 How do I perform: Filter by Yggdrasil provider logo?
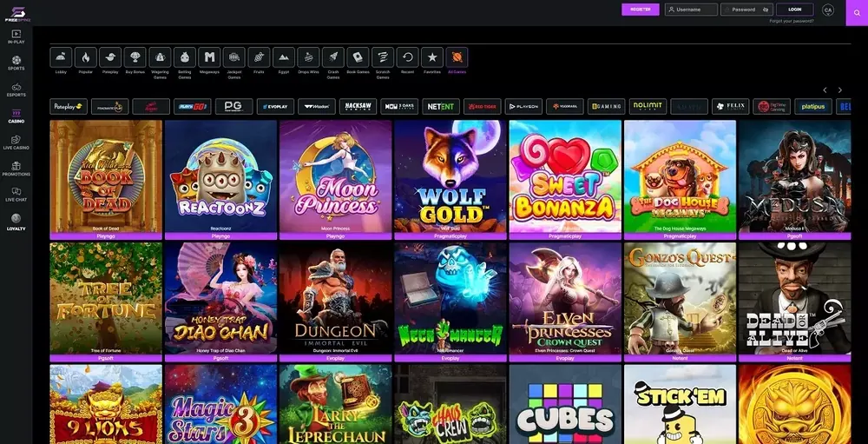click(565, 106)
